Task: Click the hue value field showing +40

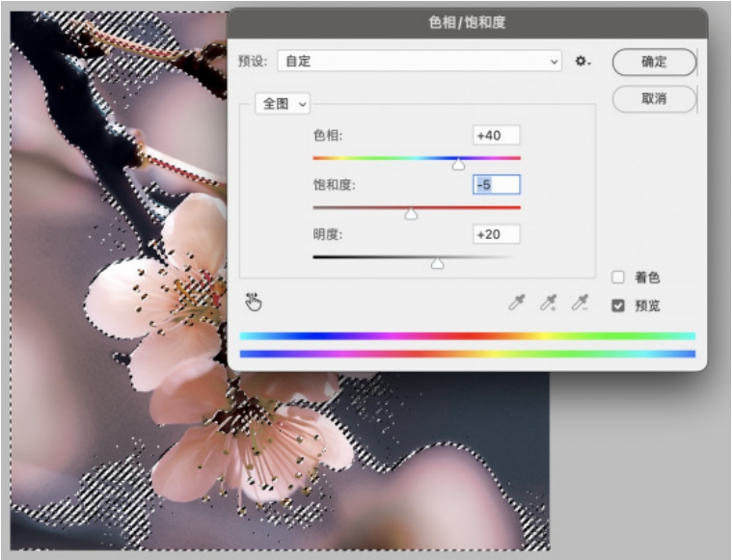Action: (x=496, y=136)
